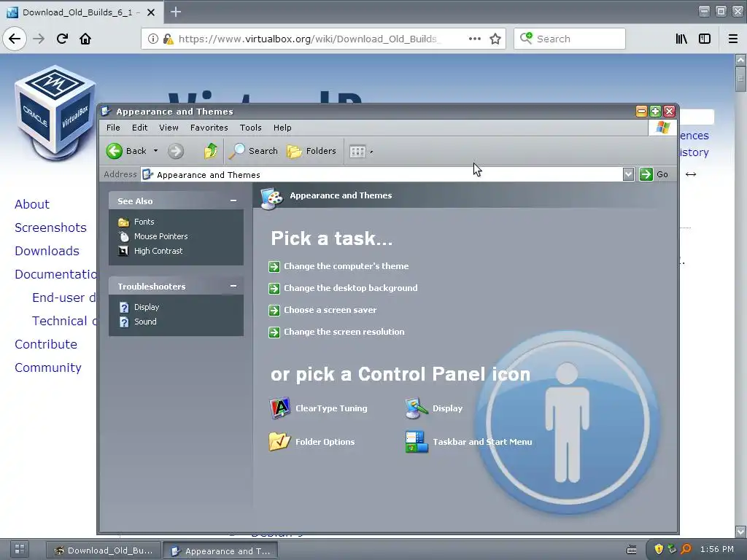The image size is (747, 560).
Task: Click the greyed Forward arrow in explorer toolbar
Action: coord(175,151)
